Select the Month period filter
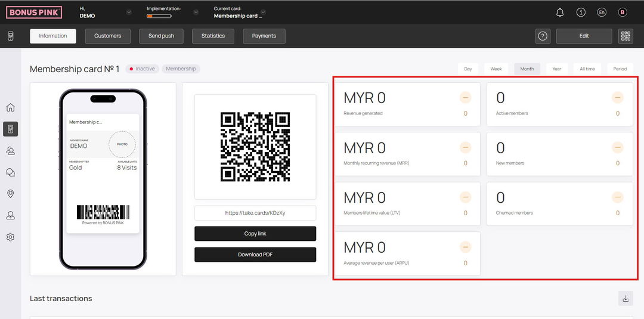This screenshot has width=644, height=319. (x=527, y=69)
